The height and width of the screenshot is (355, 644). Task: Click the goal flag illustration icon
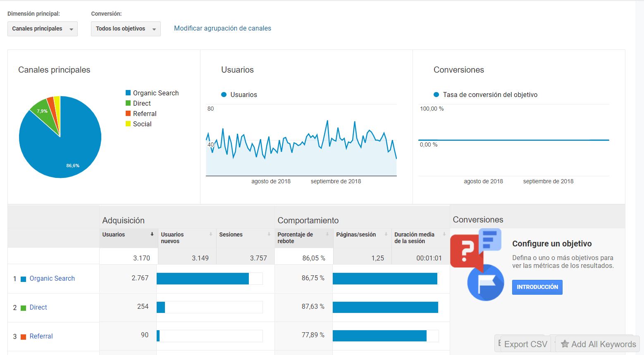click(485, 283)
